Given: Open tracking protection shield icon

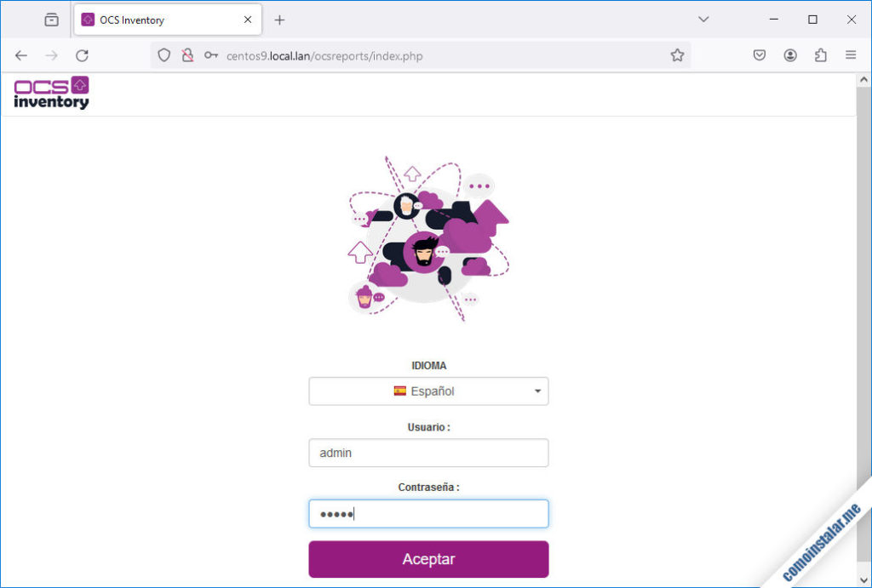Looking at the screenshot, I should click(163, 55).
